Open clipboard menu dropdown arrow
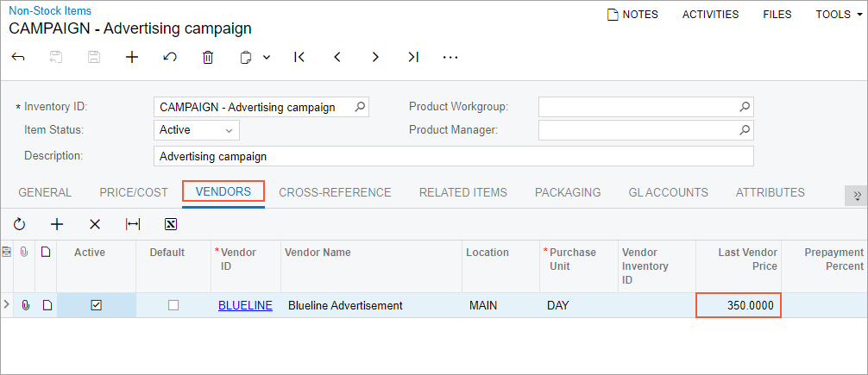868x375 pixels. [x=267, y=57]
